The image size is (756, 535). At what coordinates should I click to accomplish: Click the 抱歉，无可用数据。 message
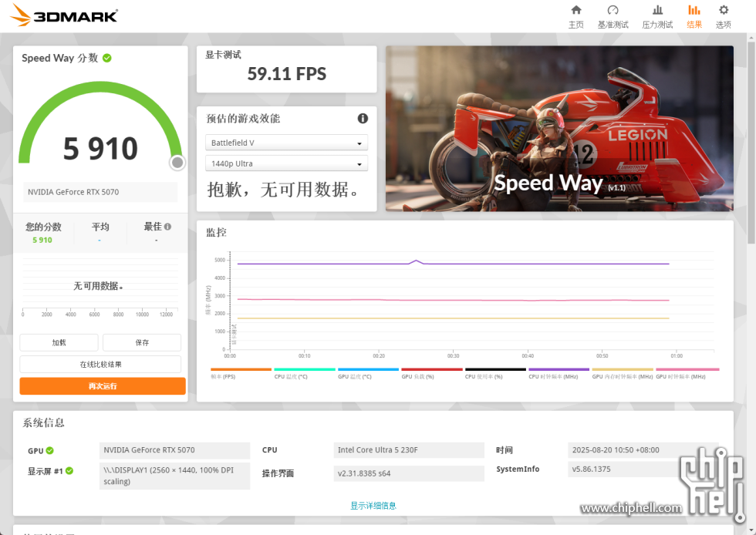tap(284, 190)
